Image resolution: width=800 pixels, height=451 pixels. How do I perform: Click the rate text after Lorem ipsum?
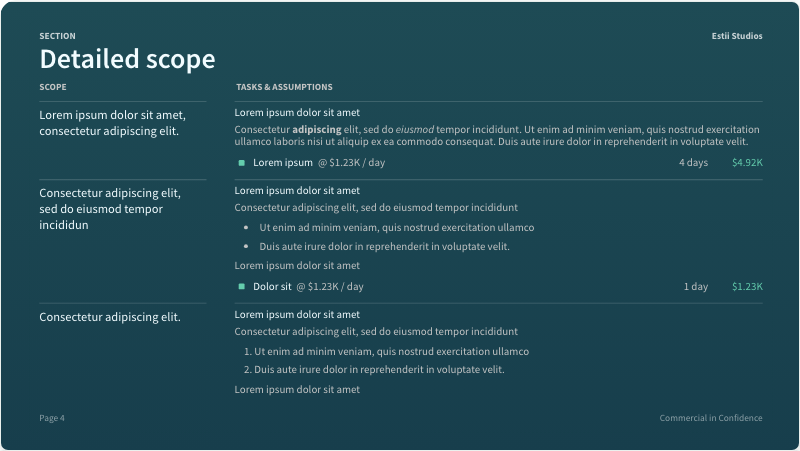tap(351, 163)
